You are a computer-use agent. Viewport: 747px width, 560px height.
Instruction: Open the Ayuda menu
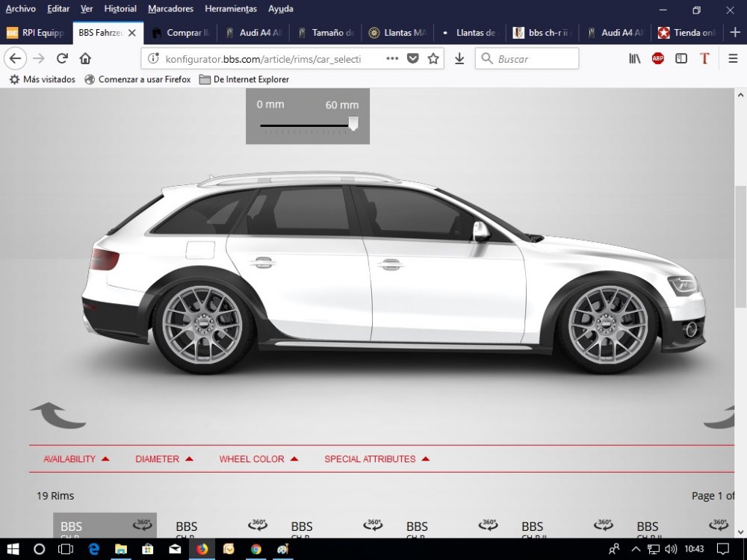pyautogui.click(x=281, y=8)
